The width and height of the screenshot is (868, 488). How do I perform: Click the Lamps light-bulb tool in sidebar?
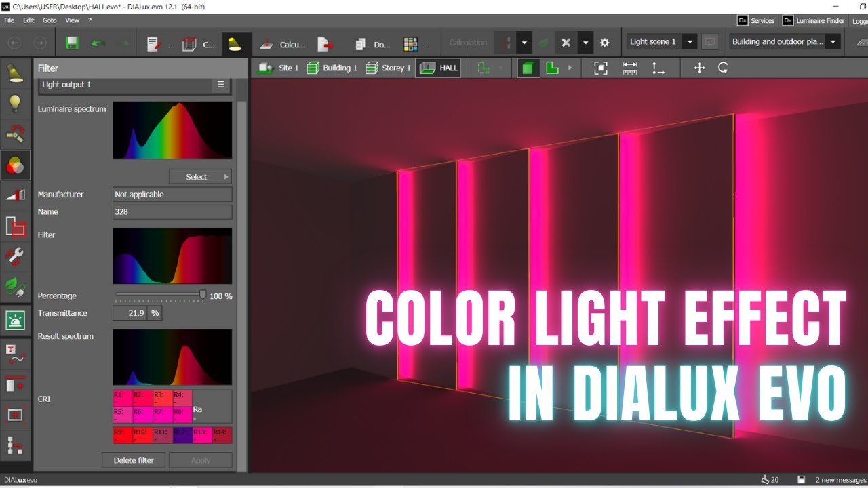(x=15, y=105)
